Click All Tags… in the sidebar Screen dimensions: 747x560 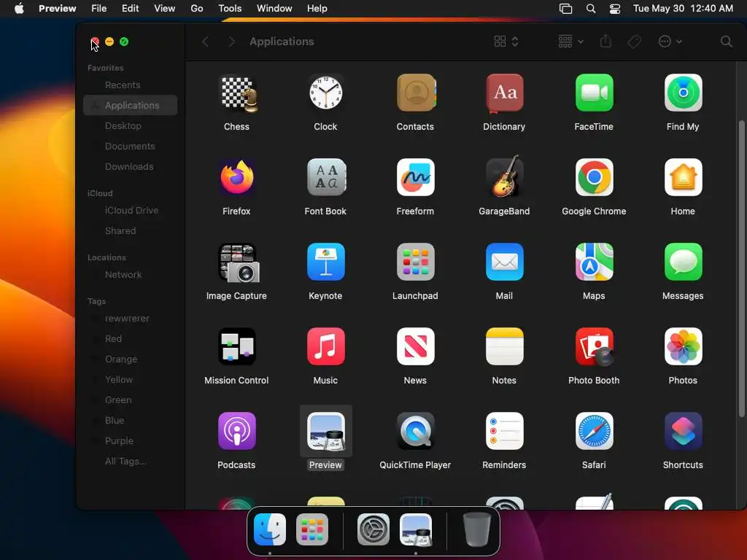(130, 461)
